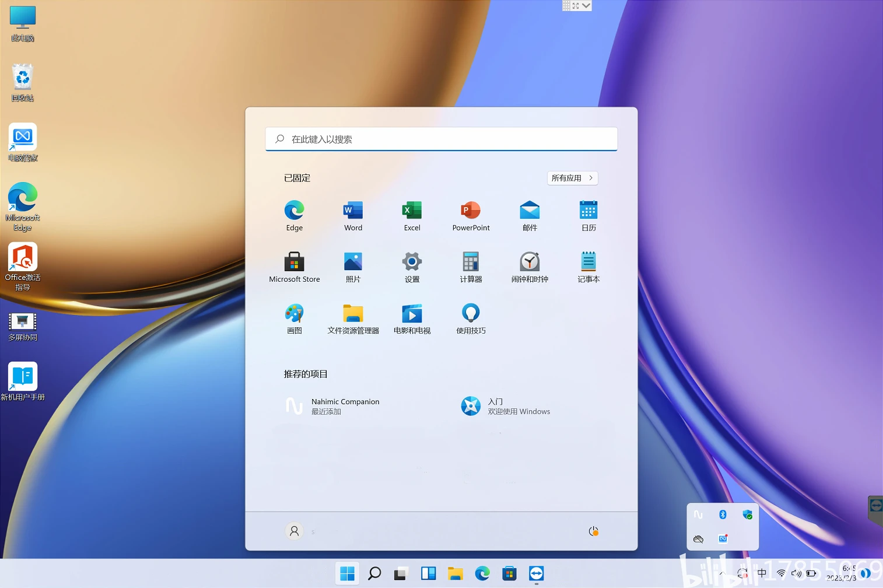Viewport: 883px width, 588px height.
Task: Open the clock and date on taskbar
Action: (842, 573)
